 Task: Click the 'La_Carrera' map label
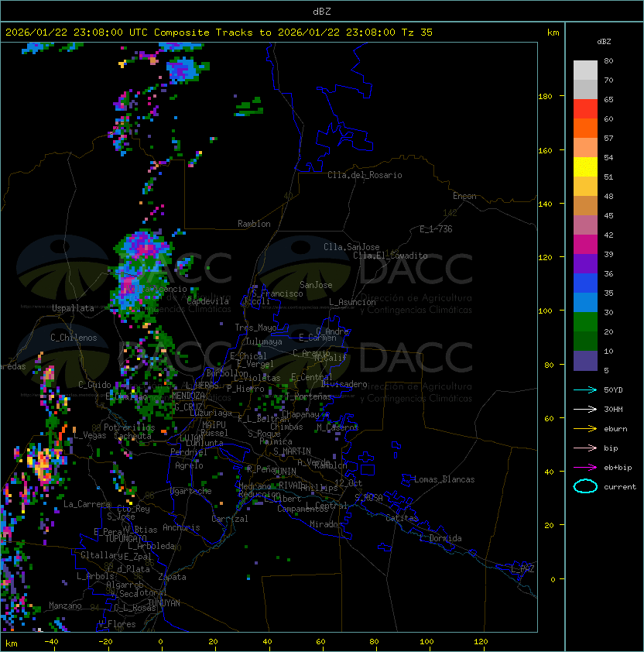pyautogui.click(x=87, y=504)
